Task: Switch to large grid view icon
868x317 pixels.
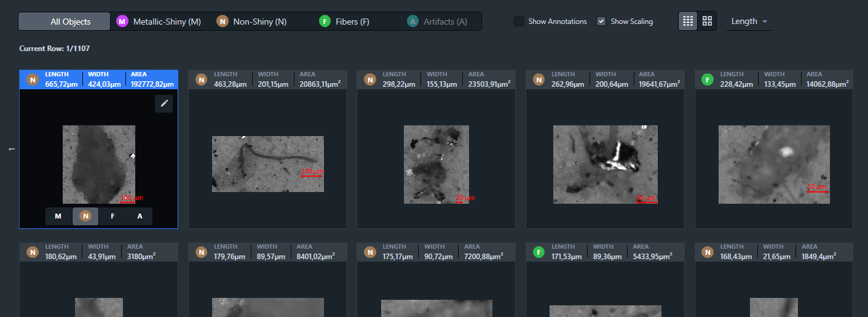Action: point(707,21)
